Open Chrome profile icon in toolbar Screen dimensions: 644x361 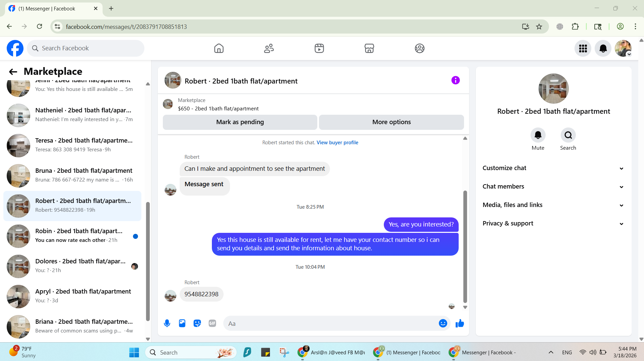coord(620,27)
